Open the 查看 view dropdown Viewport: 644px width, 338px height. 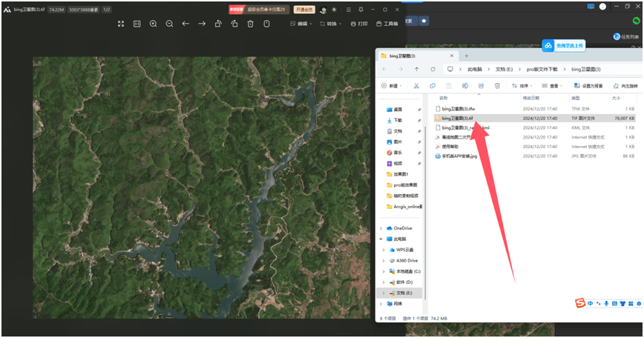552,86
